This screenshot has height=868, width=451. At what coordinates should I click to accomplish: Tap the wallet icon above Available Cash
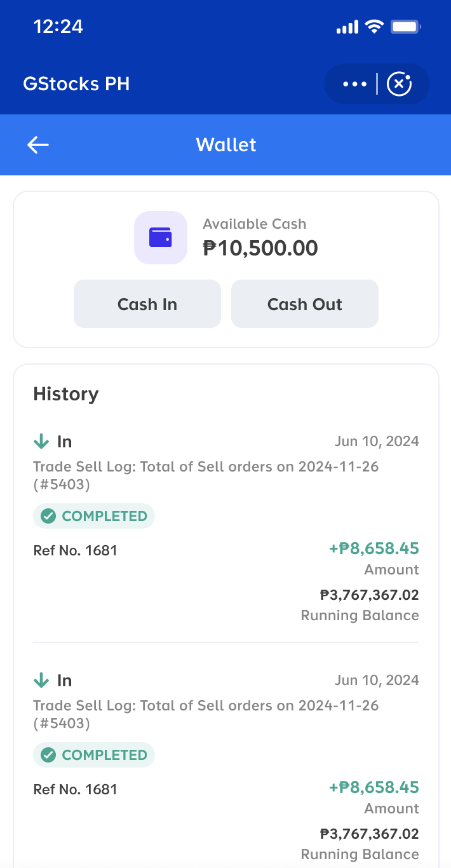pos(160,238)
